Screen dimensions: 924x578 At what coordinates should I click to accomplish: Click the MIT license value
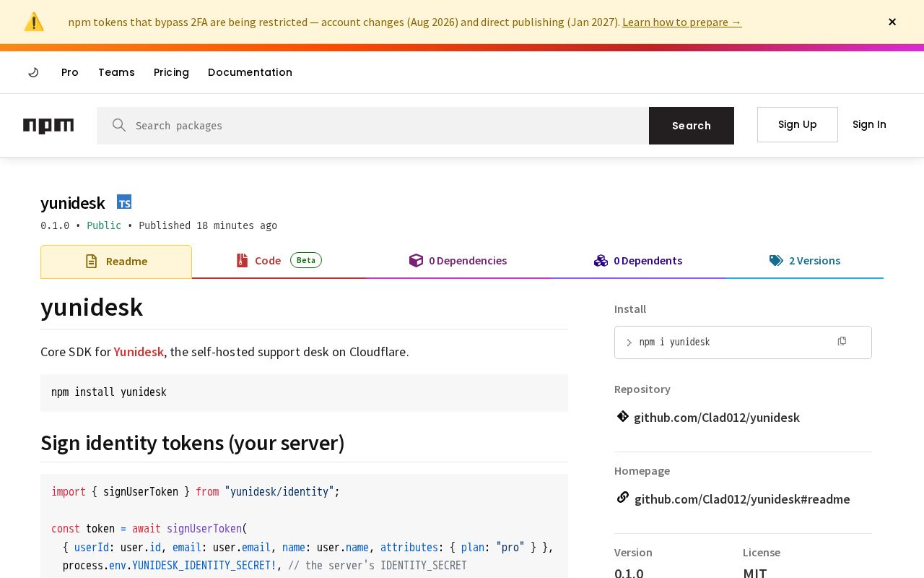point(755,573)
